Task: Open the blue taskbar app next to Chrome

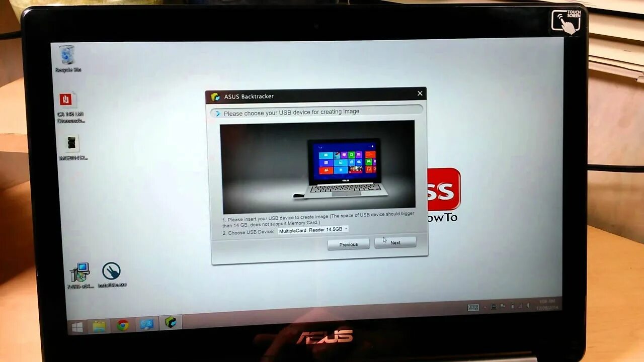Action: pos(147,324)
